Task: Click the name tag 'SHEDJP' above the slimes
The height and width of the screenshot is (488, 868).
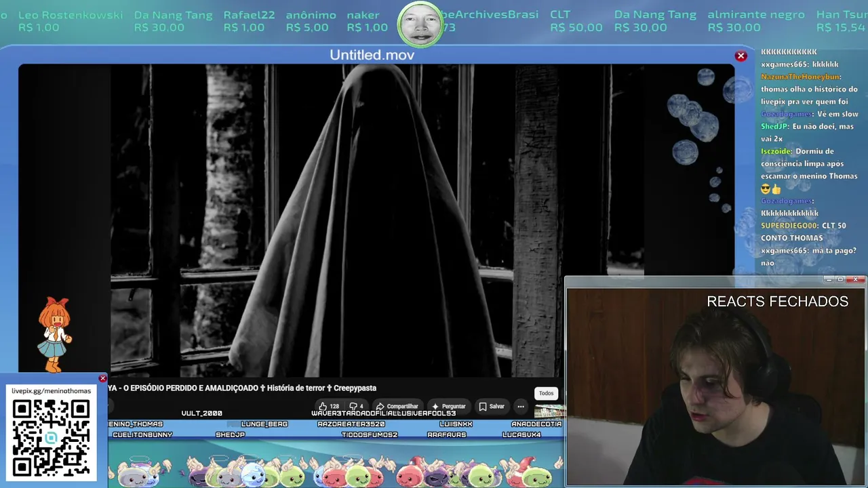Action: [x=230, y=435]
